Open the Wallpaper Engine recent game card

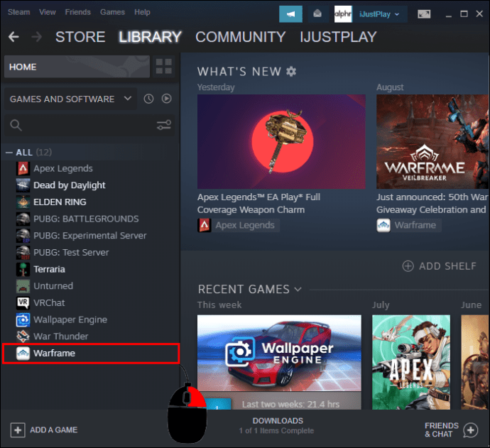[x=279, y=362]
